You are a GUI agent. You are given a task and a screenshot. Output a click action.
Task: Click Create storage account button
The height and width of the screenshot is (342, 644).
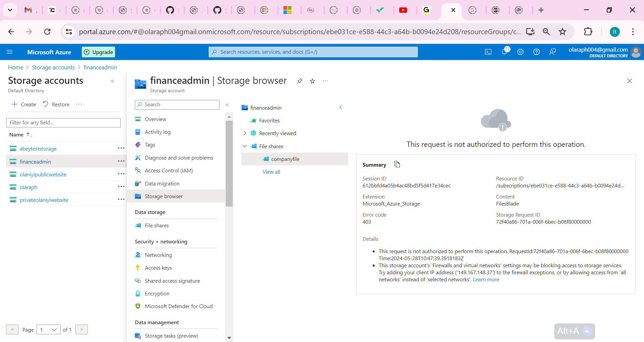tap(24, 104)
